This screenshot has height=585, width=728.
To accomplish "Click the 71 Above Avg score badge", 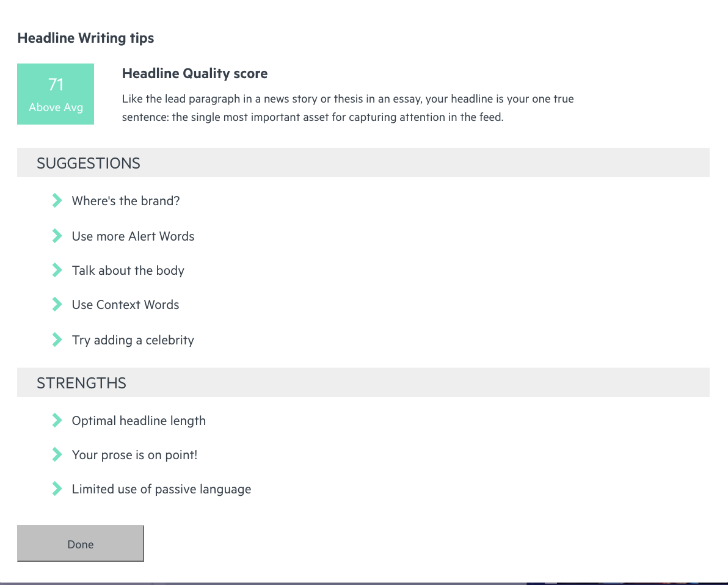I will [x=56, y=94].
